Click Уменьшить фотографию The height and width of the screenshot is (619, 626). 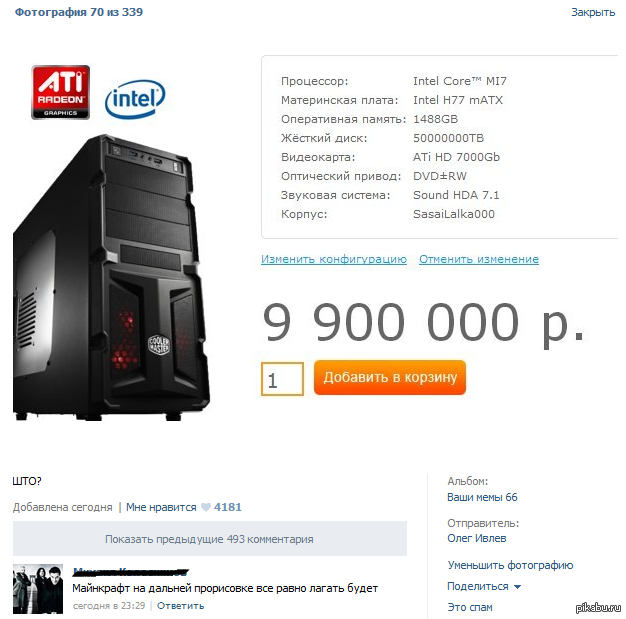click(x=510, y=565)
